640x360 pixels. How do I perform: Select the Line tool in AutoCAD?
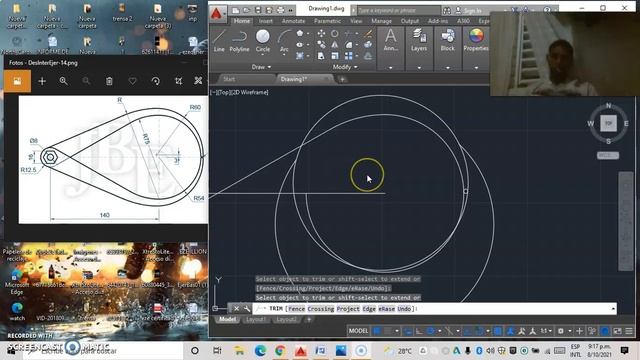[219, 40]
